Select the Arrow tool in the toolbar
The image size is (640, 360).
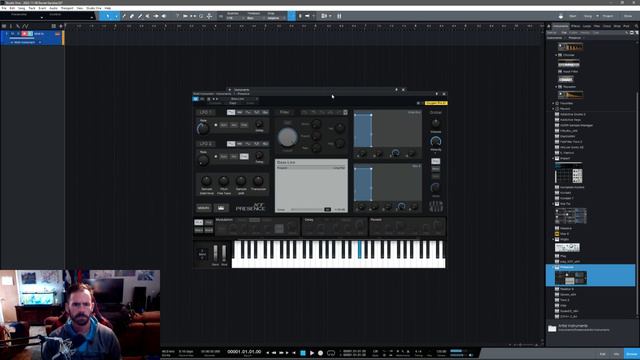pos(108,16)
